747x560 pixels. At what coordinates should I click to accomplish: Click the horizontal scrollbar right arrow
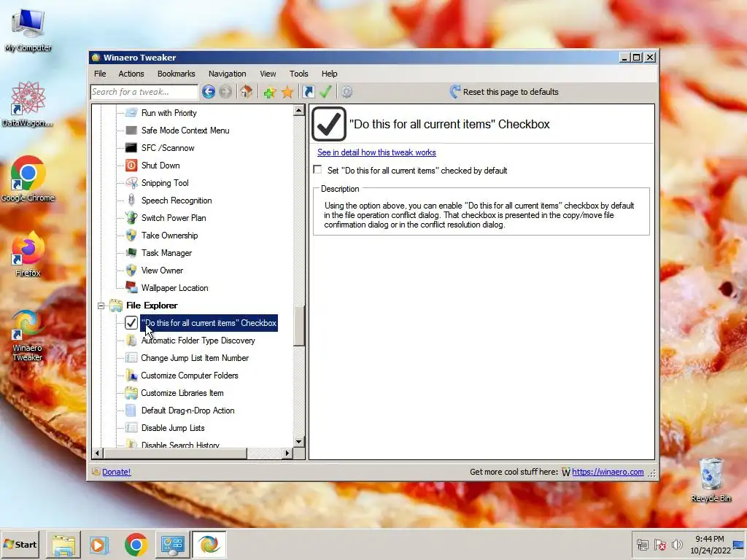[x=287, y=453]
